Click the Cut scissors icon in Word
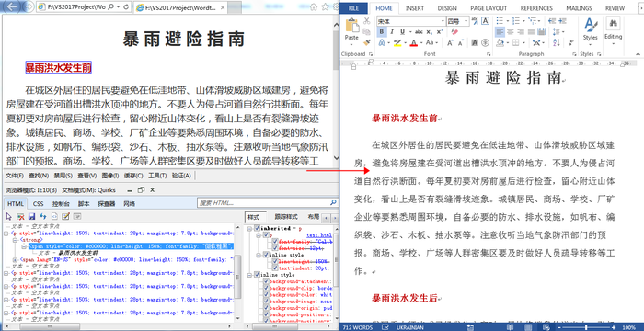The width and height of the screenshot is (644, 331). click(367, 21)
